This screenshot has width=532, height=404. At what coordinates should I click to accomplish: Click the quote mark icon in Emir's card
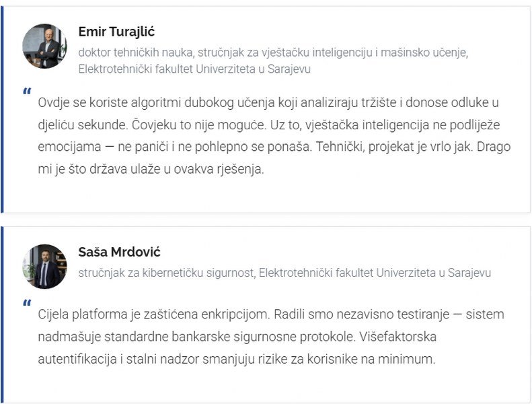pyautogui.click(x=27, y=91)
